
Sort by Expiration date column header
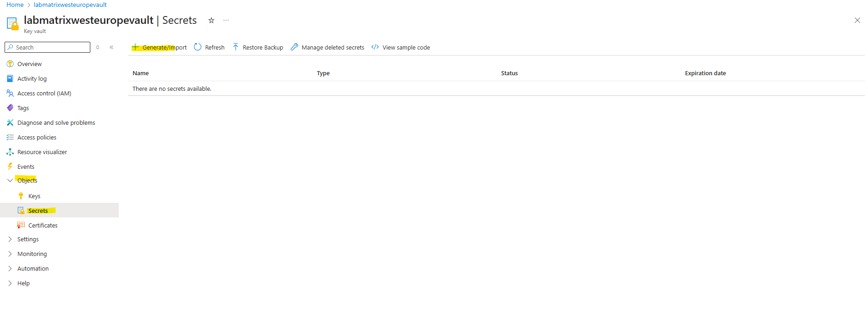[x=705, y=73]
